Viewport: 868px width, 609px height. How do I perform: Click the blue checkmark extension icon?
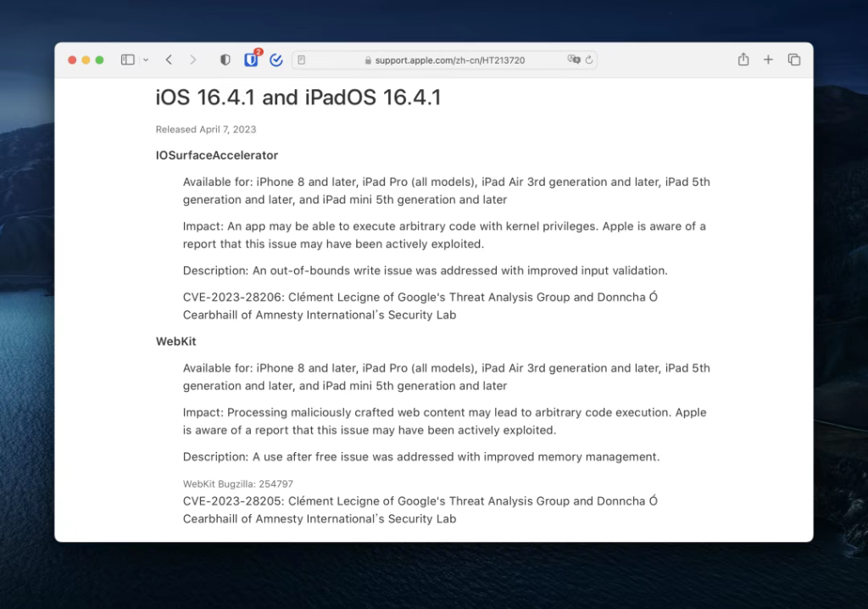pyautogui.click(x=275, y=60)
